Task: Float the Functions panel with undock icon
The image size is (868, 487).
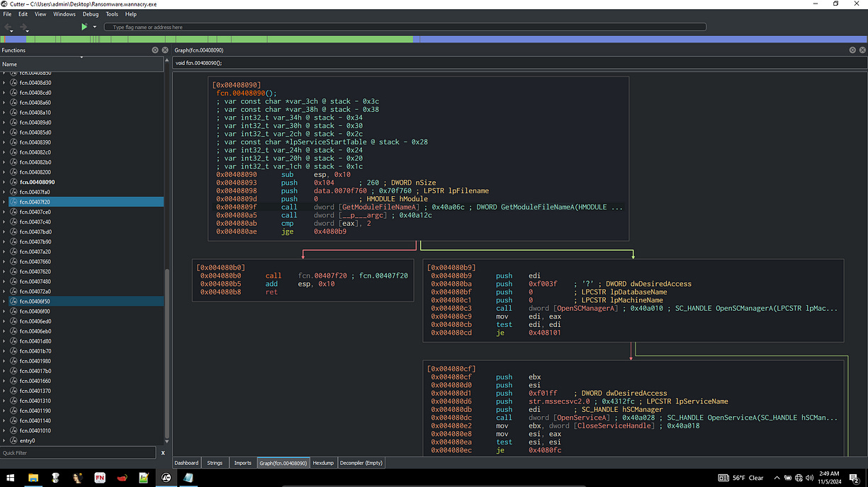Action: (x=155, y=50)
